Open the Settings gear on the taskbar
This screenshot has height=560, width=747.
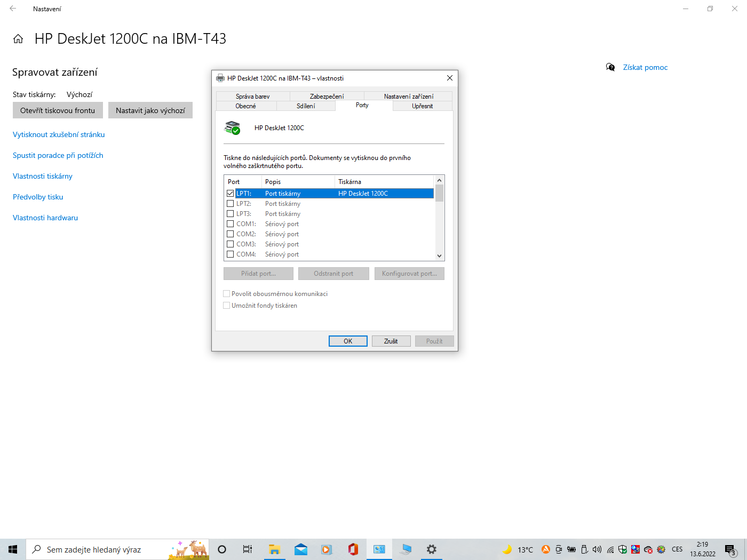(x=432, y=549)
